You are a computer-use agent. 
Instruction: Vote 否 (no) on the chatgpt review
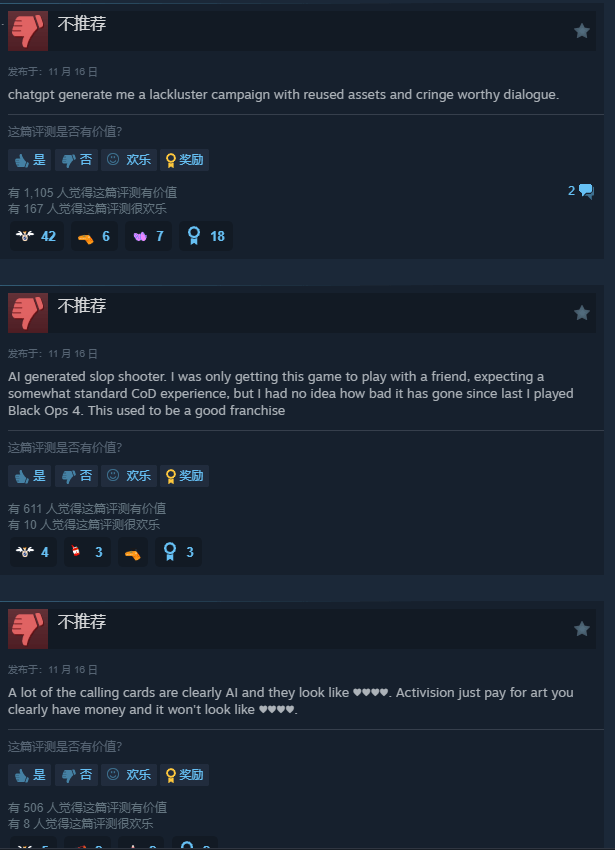tap(76, 160)
